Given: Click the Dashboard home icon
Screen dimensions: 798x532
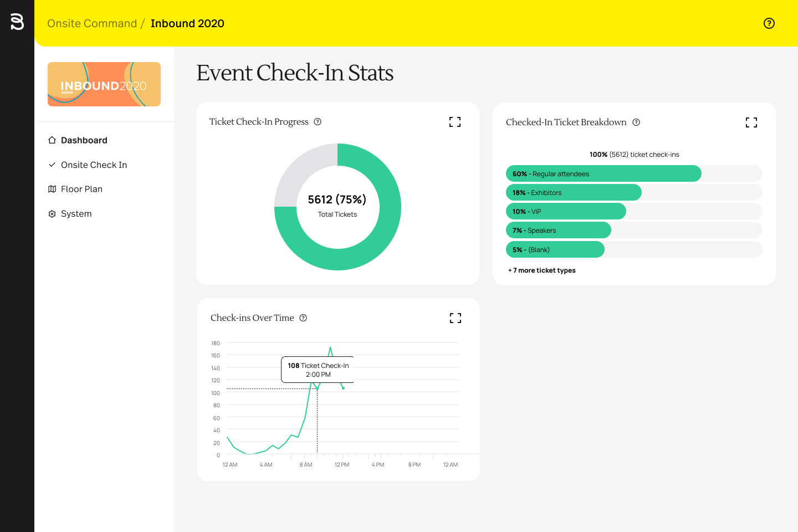Looking at the screenshot, I should [x=52, y=140].
